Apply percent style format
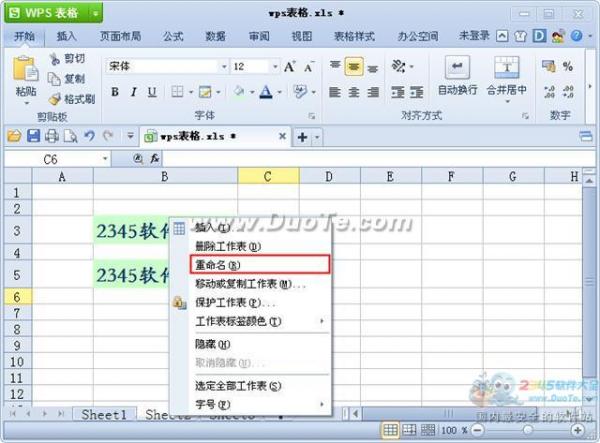600x443 pixels. pos(568,66)
